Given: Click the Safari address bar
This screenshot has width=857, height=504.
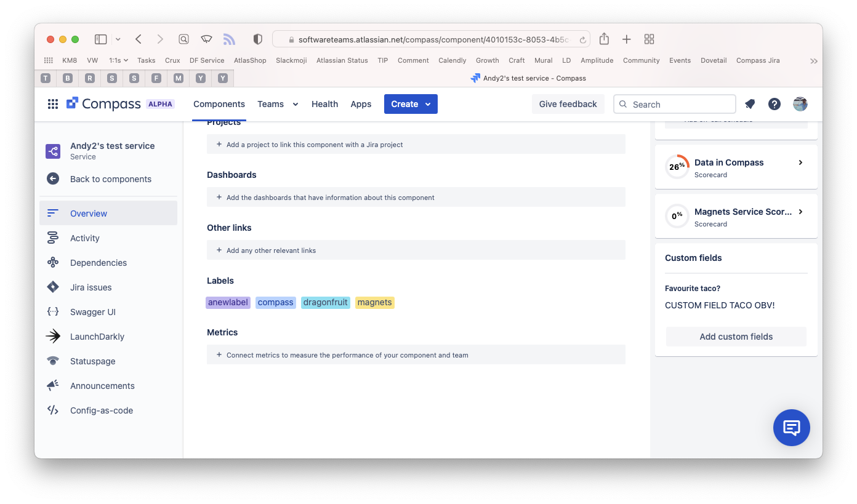Looking at the screenshot, I should pyautogui.click(x=431, y=39).
